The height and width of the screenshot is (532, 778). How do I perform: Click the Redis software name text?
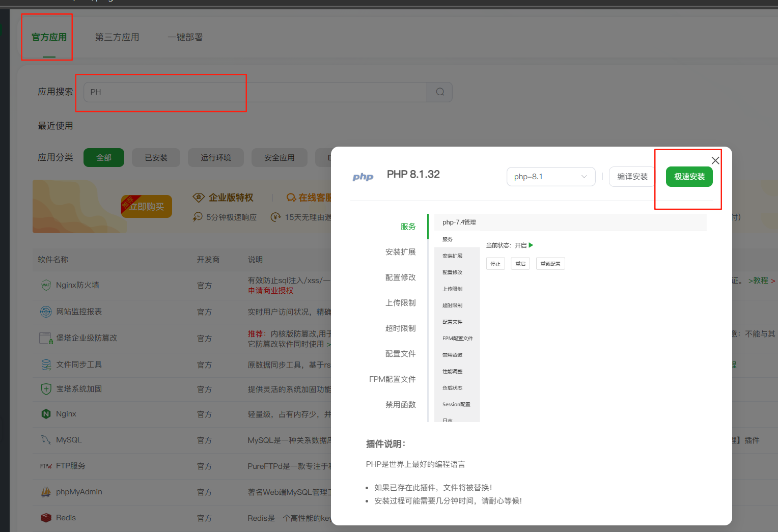click(x=66, y=518)
